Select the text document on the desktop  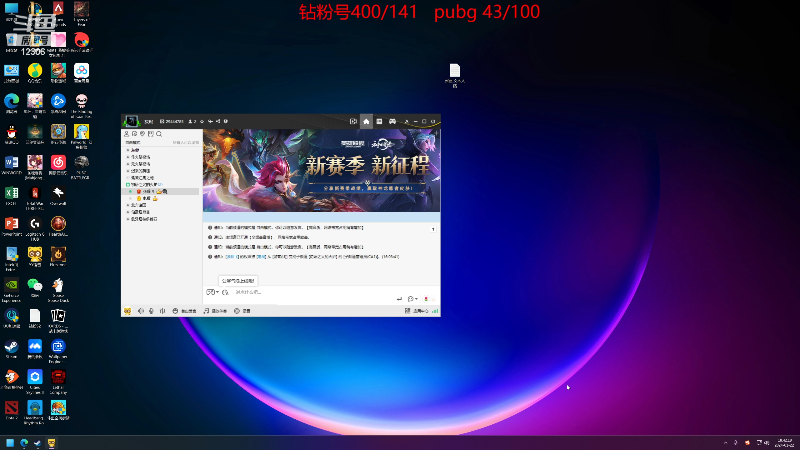(x=455, y=75)
